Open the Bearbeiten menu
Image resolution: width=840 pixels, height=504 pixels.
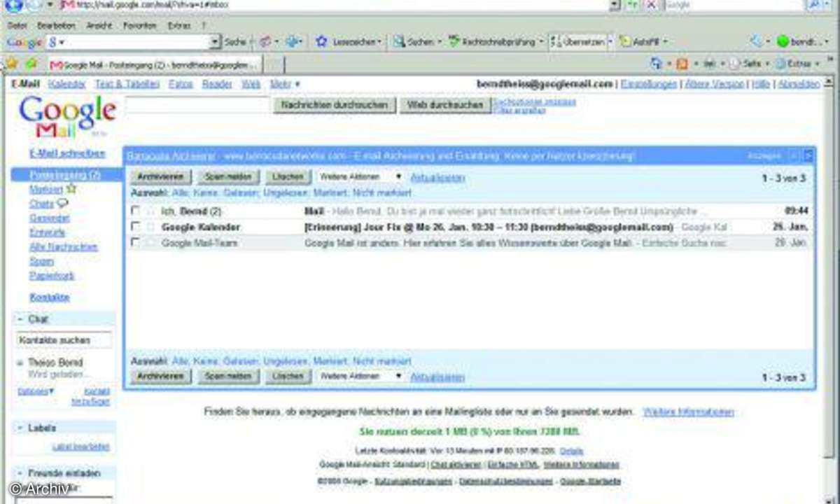coord(56,24)
